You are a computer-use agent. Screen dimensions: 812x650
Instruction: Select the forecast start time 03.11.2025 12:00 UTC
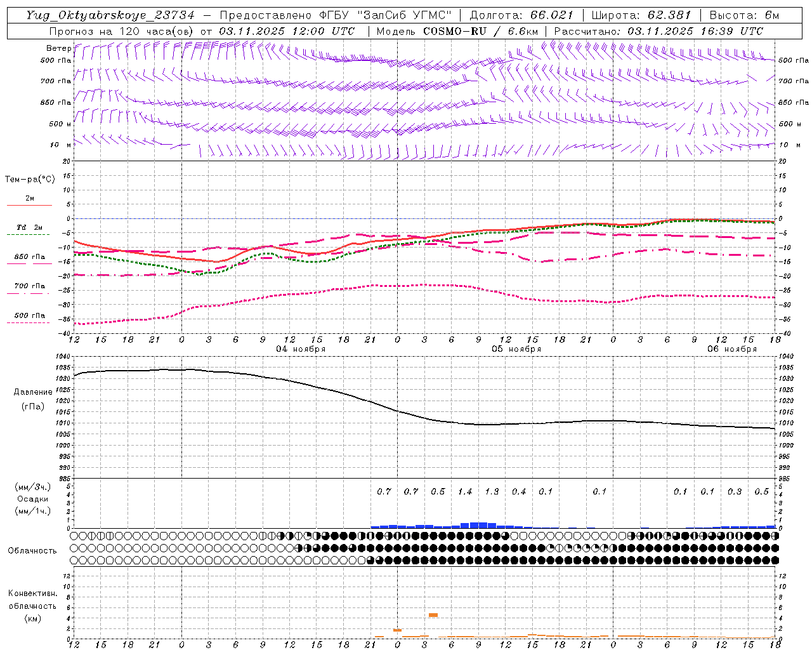point(287,31)
